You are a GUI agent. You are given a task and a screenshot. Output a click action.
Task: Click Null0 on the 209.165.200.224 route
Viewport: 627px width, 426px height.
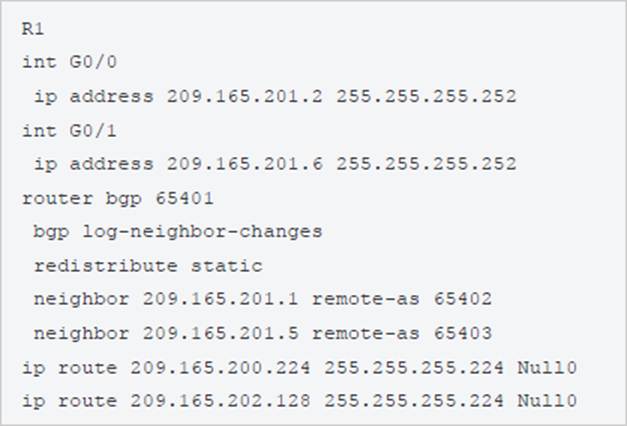pos(547,368)
